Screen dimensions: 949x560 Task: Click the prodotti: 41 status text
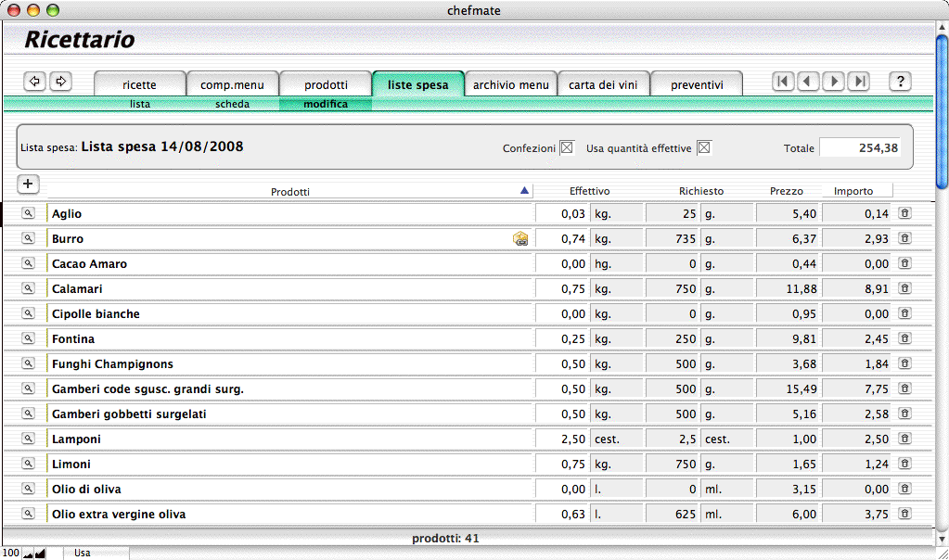445,539
